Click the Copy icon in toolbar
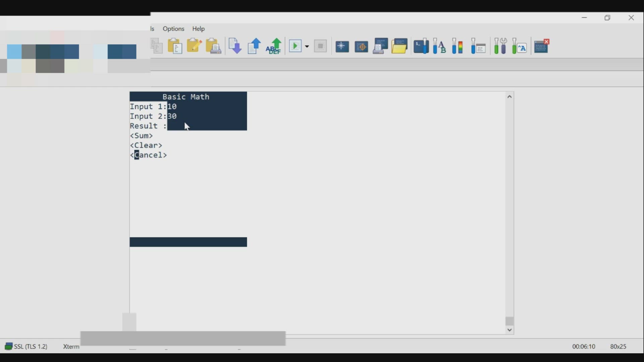644x362 pixels. 156,46
